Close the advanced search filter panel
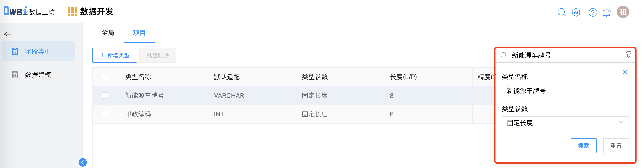 [x=625, y=72]
